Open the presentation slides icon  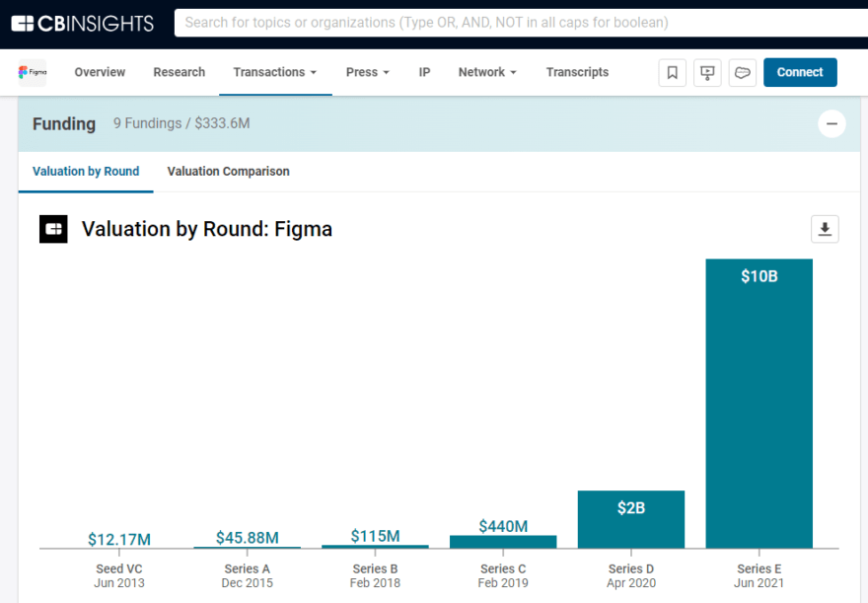707,72
